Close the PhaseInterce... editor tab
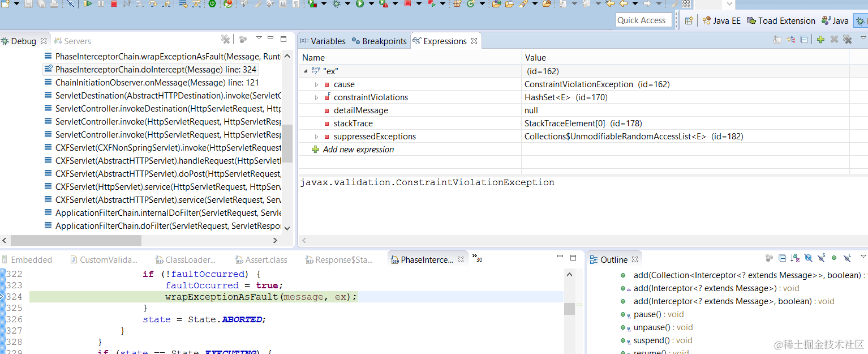The image size is (868, 354). 461,259
